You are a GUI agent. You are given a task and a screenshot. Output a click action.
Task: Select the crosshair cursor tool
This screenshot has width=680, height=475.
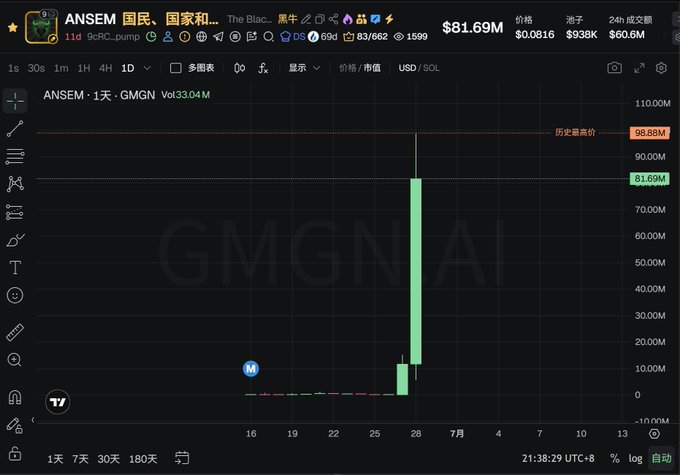[15, 101]
